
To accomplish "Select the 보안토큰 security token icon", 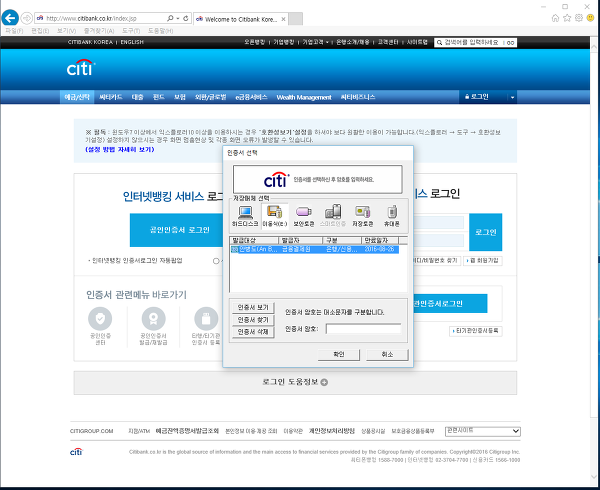I will pos(303,216).
